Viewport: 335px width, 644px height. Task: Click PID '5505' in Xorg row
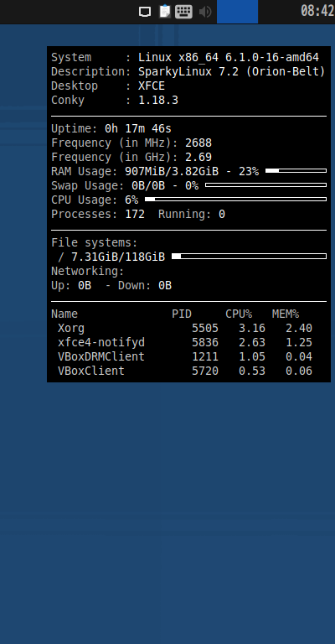pos(205,328)
